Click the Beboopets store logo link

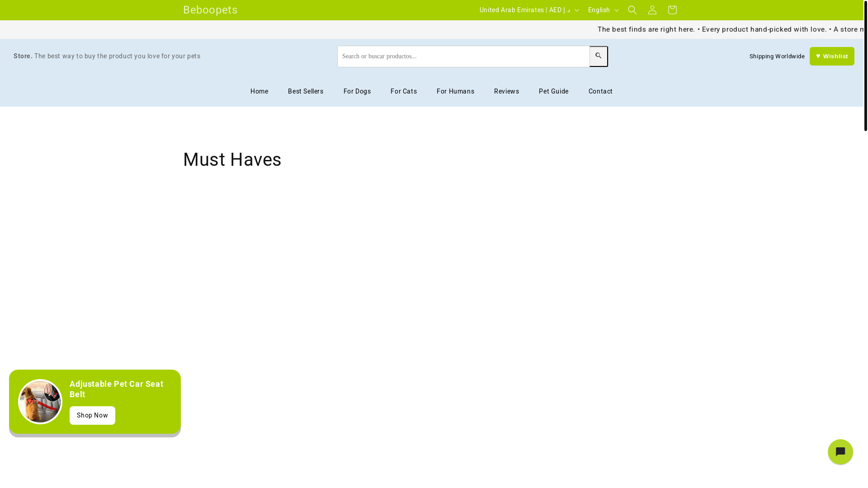coord(210,10)
